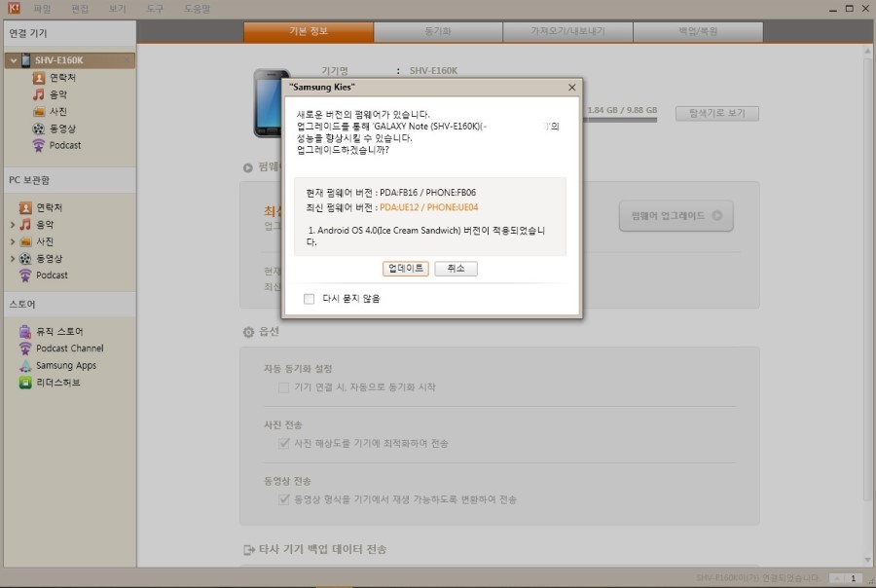
Task: Launch the Samsung Apps icon
Action: [x=25, y=365]
